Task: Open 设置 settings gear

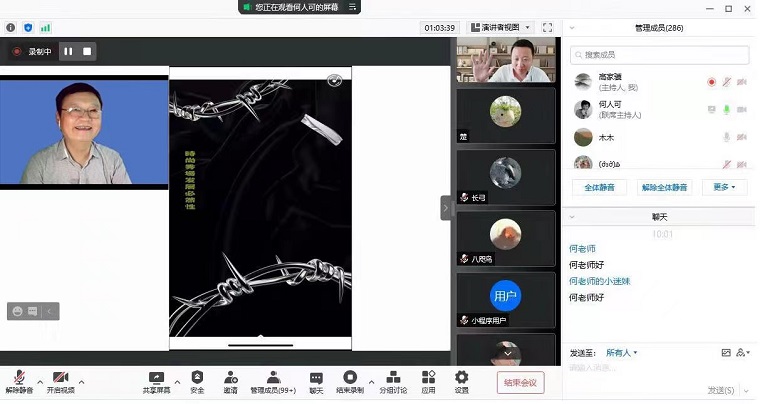Action: 461,378
